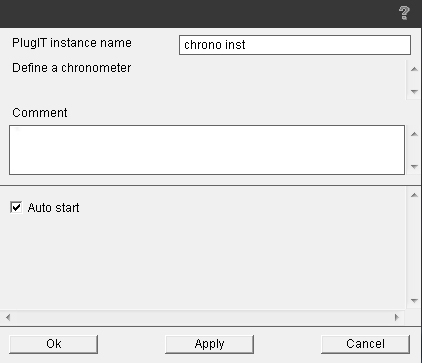Click the 'PlugIT instance name' label
Screen dimensions: 422x363
tap(72, 43)
